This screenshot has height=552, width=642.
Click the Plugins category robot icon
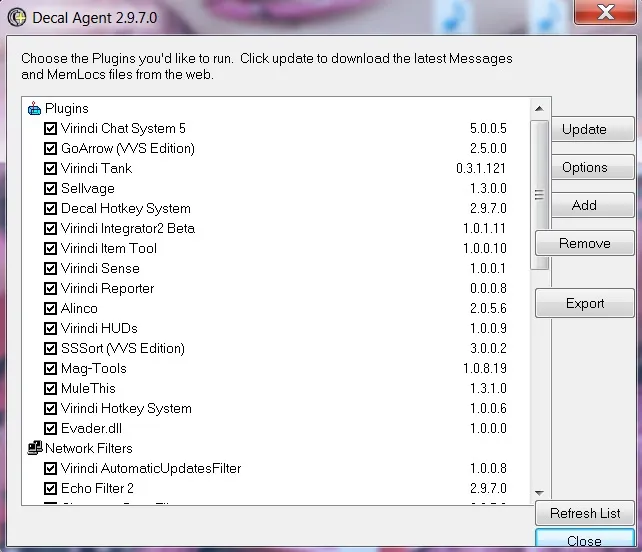[x=34, y=108]
